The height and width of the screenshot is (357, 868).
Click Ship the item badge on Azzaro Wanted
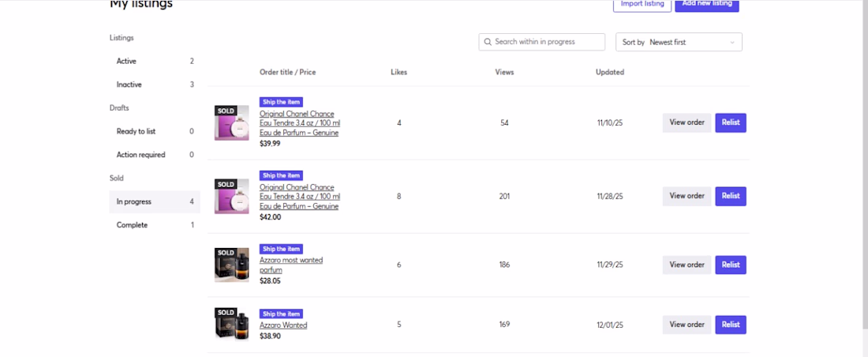coord(281,314)
